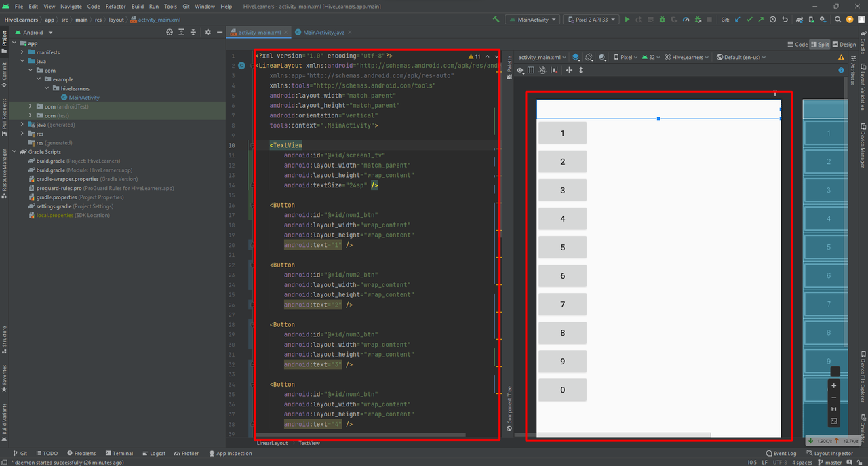
Task: Toggle night mode/UI mode selector icon
Action: (604, 58)
